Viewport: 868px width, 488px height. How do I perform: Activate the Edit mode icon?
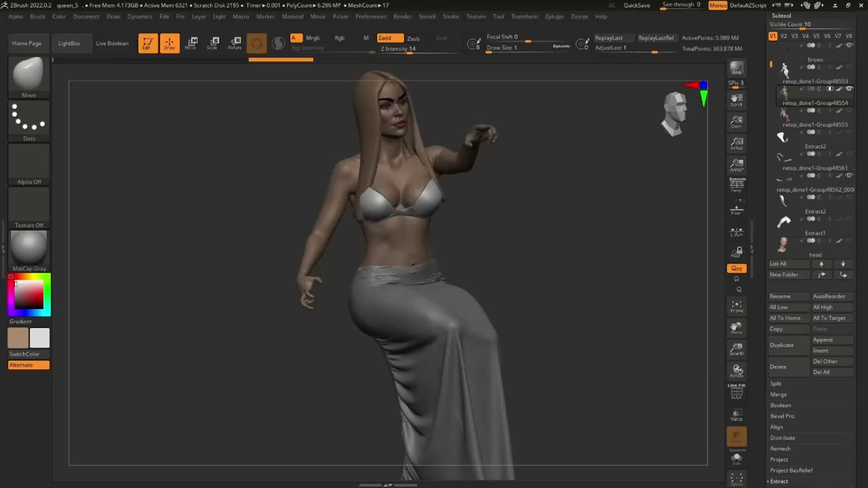click(x=148, y=43)
